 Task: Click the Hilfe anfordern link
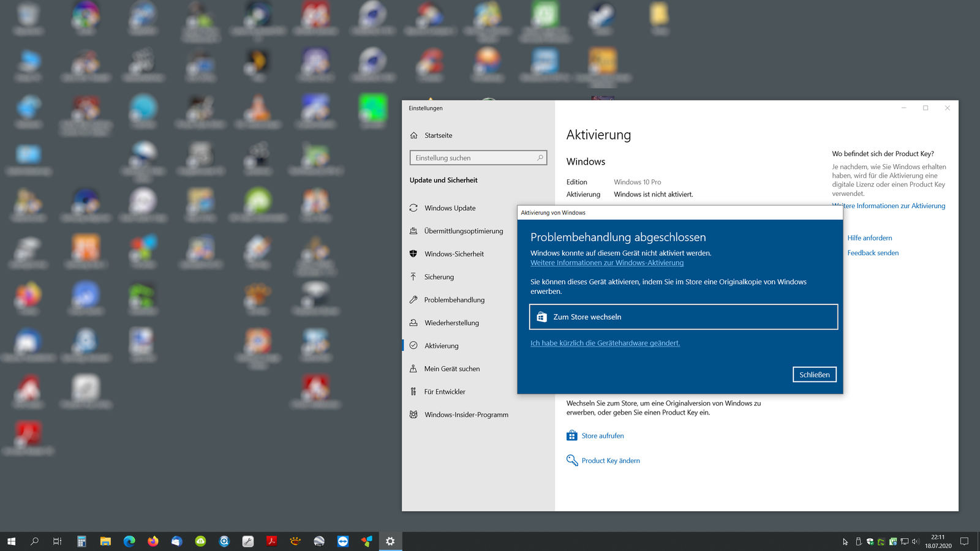point(870,238)
